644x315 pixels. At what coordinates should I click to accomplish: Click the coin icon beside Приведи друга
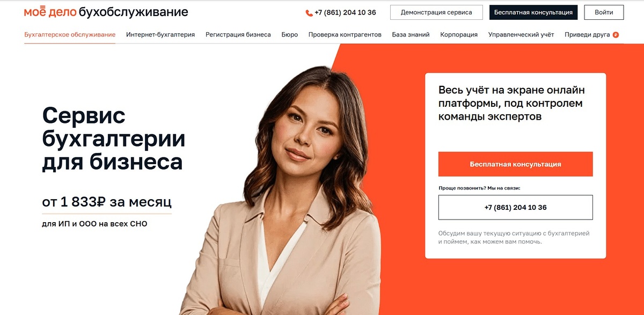(616, 35)
